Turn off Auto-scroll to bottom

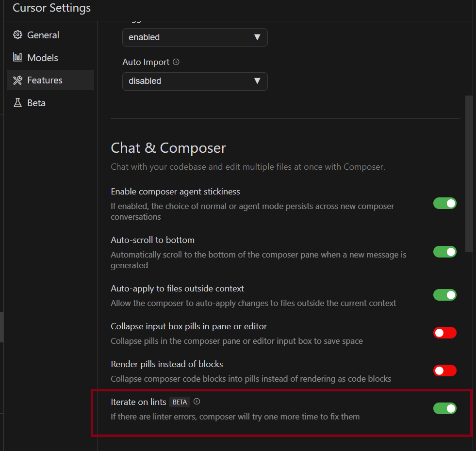(x=444, y=252)
